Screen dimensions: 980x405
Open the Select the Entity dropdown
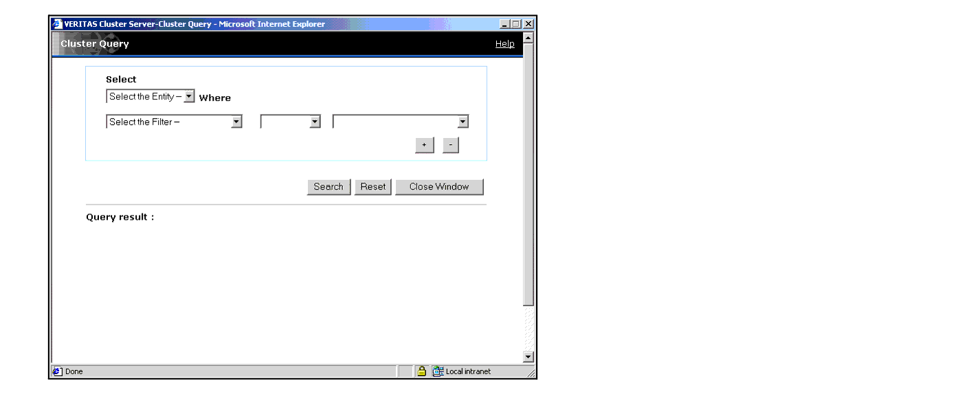coord(189,97)
